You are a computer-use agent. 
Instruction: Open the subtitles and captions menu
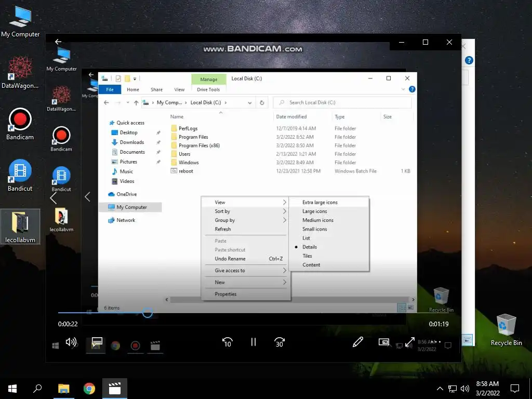[97, 341]
